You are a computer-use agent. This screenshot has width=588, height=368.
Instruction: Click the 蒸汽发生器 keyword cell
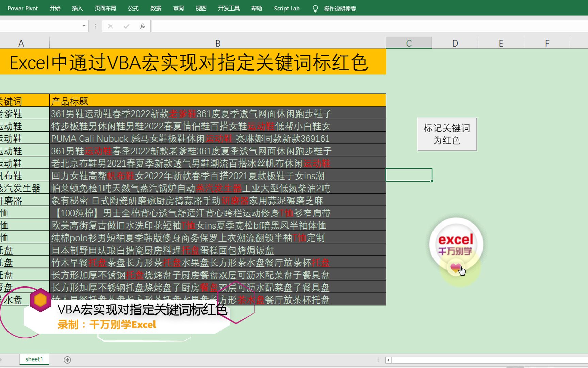(24, 188)
